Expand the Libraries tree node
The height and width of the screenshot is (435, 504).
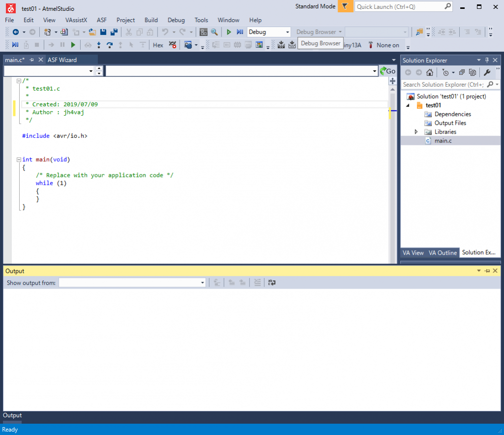pyautogui.click(x=416, y=132)
